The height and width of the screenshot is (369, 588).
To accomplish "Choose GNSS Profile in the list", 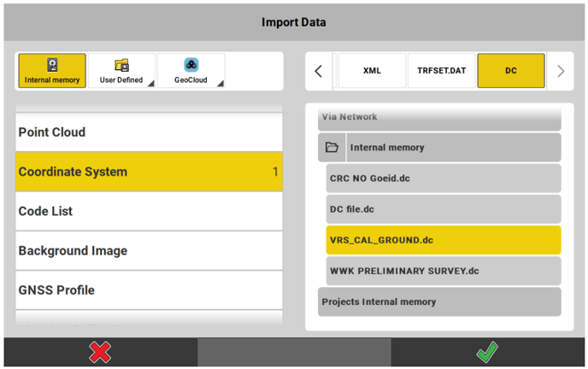I will point(149,290).
